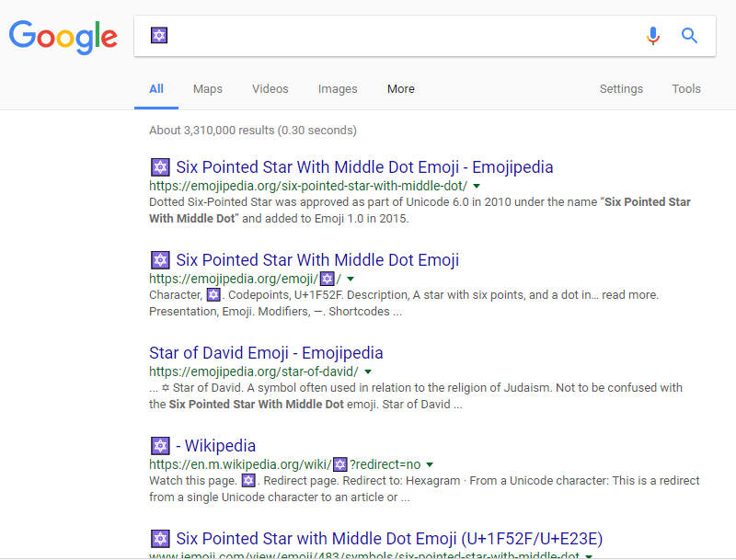Click the second 'Six Pointed Star With Middle Dot Emoji' result

[x=316, y=260]
